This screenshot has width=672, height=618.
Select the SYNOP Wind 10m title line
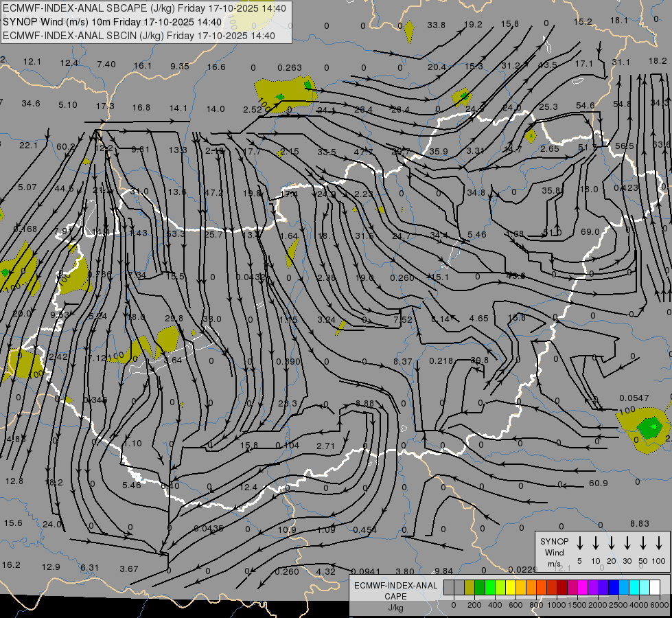click(113, 22)
